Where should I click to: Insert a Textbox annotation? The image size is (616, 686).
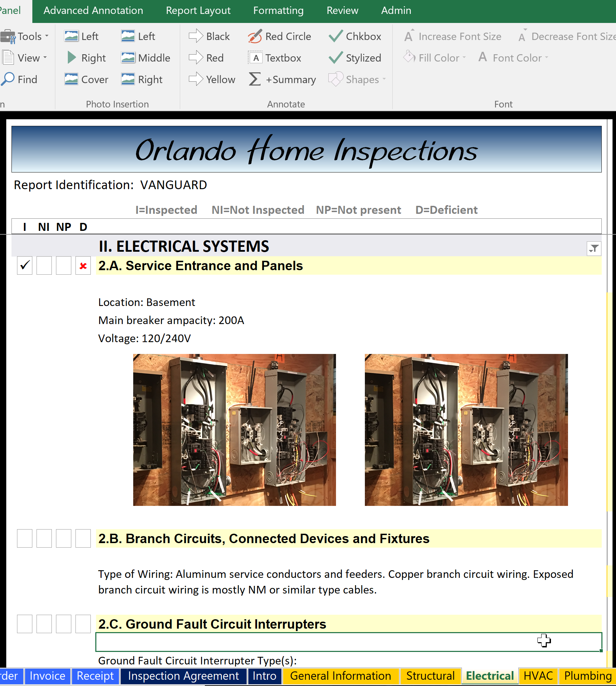pyautogui.click(x=275, y=58)
